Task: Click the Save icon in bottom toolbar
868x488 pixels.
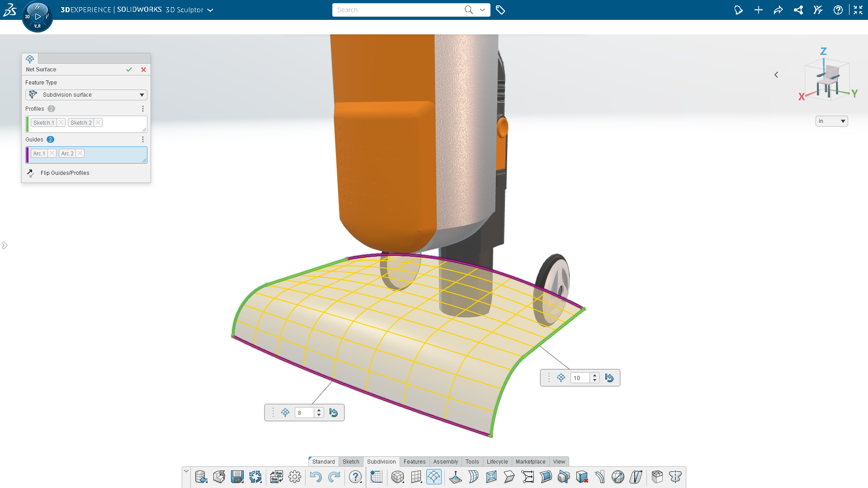Action: click(x=237, y=477)
